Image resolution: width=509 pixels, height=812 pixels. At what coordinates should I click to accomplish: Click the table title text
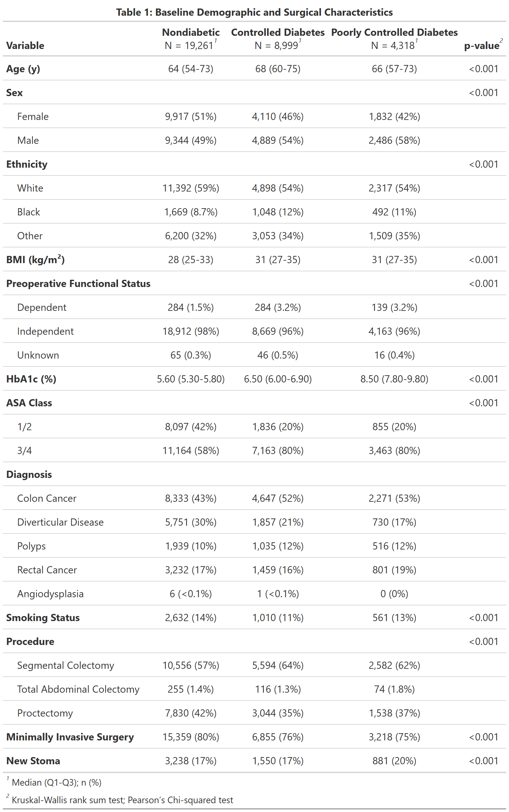coord(254,13)
